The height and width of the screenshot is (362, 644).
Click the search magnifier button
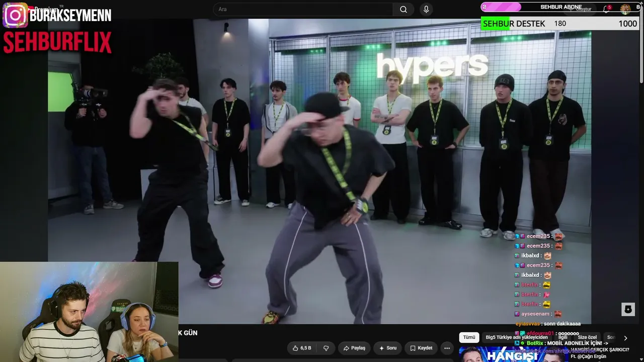[x=404, y=9]
